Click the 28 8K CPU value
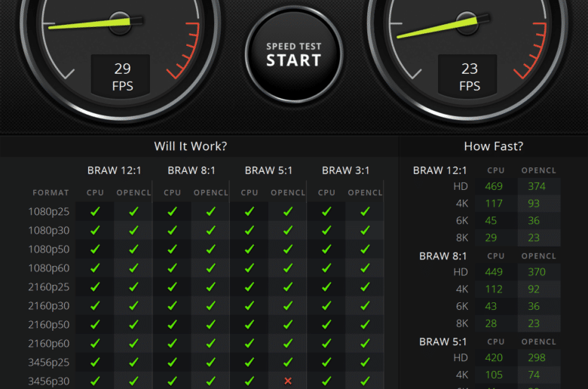The image size is (588, 389). coord(491,323)
